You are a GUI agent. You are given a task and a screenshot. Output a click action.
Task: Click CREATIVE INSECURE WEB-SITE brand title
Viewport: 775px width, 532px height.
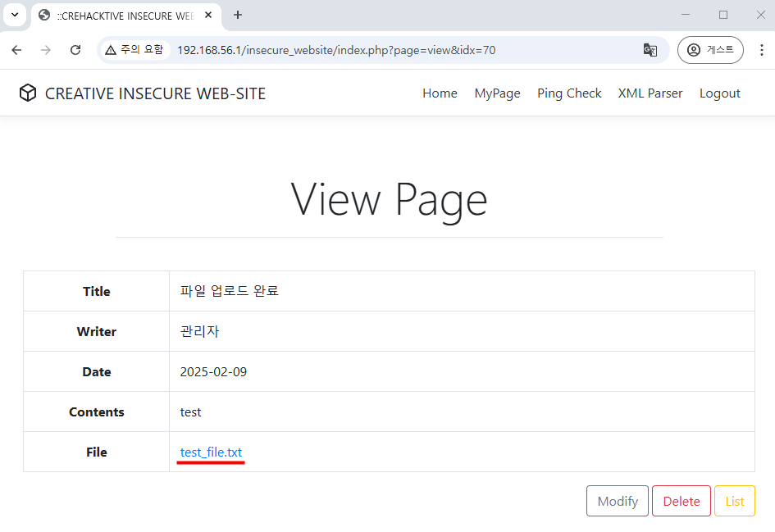(155, 93)
